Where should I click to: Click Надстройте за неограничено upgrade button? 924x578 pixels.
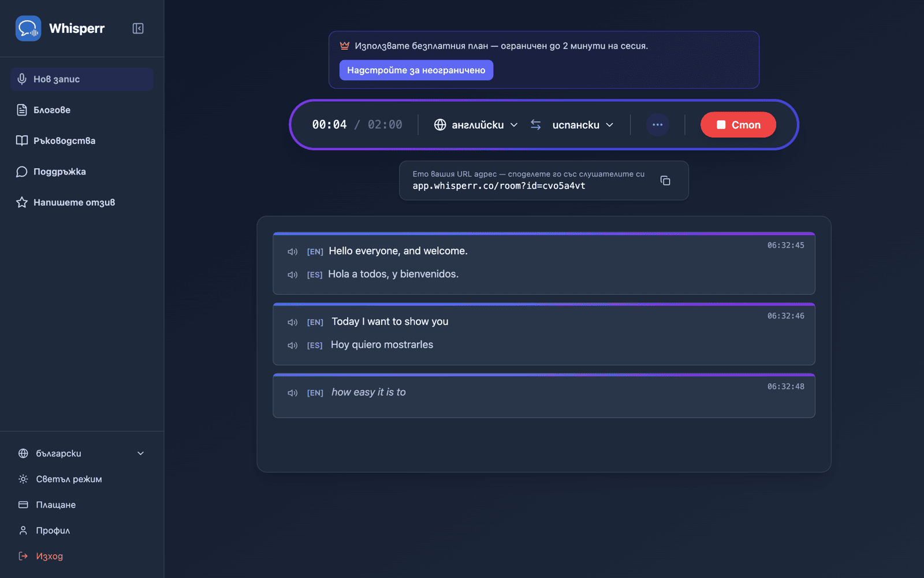point(416,70)
